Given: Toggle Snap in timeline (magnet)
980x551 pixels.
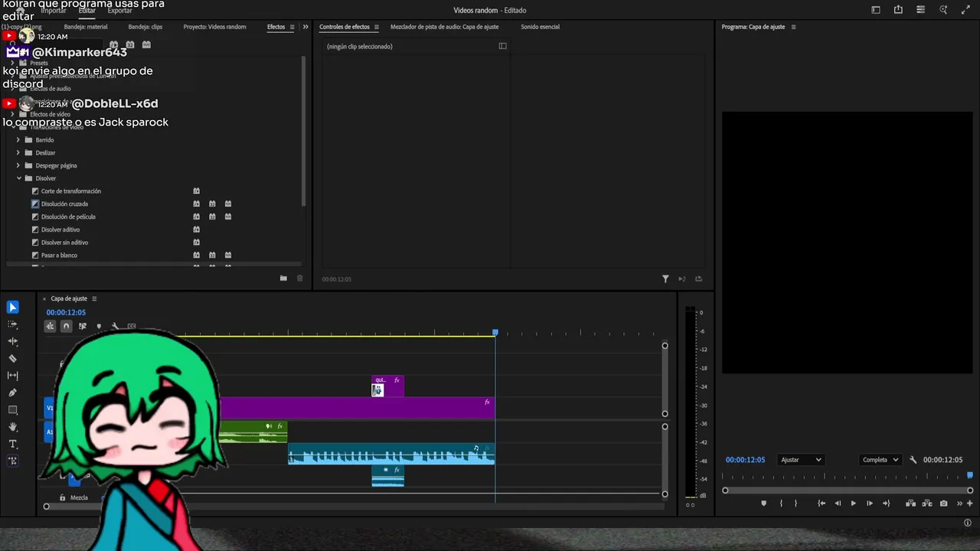Looking at the screenshot, I should pos(66,327).
